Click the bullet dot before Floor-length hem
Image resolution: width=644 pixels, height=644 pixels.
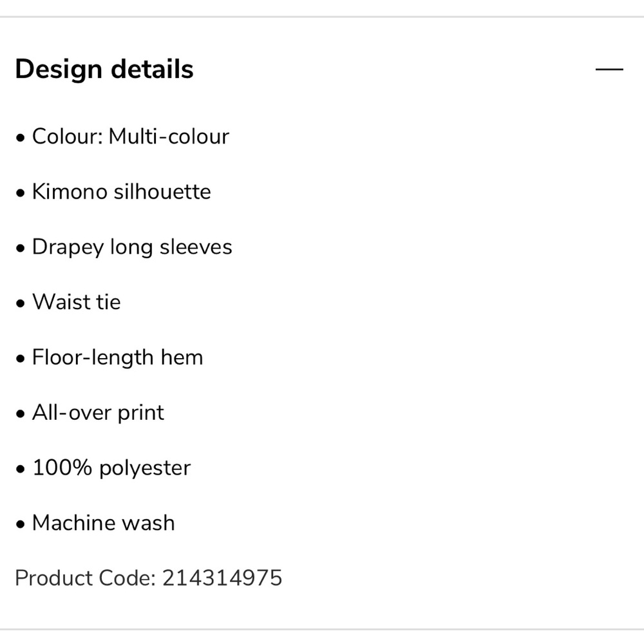tap(21, 359)
